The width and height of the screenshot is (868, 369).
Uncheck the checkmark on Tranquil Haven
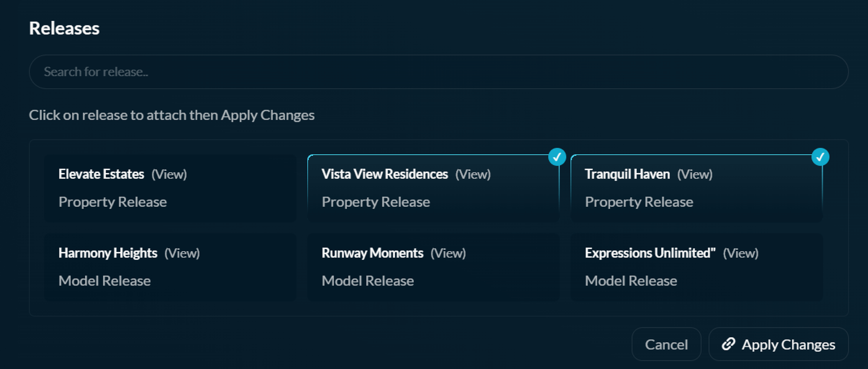(820, 157)
